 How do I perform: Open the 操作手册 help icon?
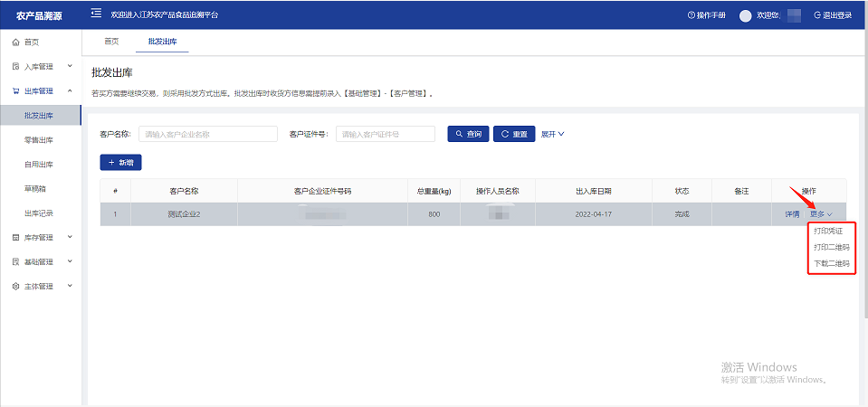pyautogui.click(x=692, y=15)
